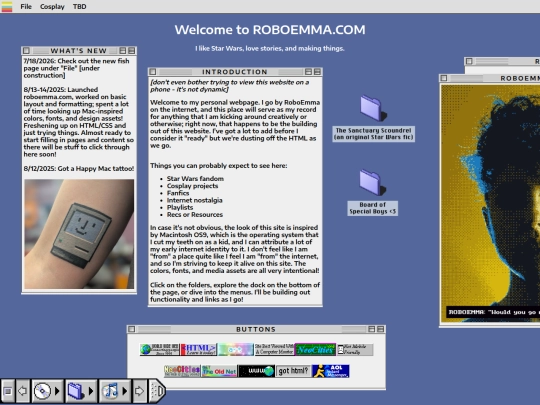Click the 'I like Star Wars, love stories' tagline
540x405 pixels.
270,49
